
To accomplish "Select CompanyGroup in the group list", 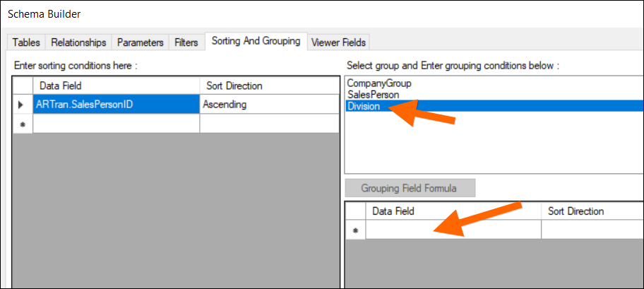I will point(379,83).
